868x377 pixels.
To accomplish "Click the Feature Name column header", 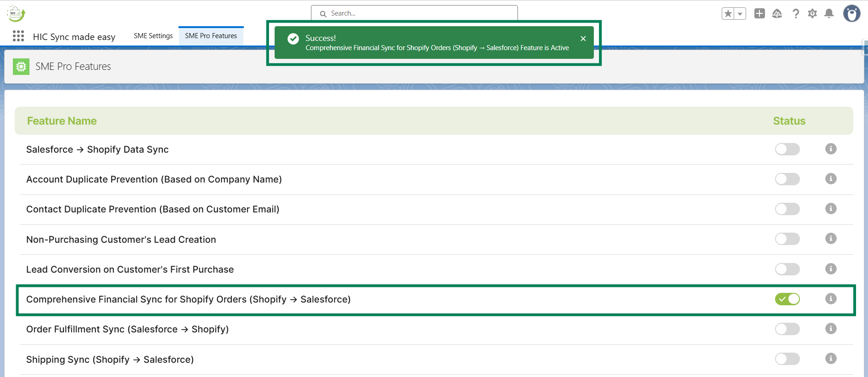I will (x=62, y=121).
